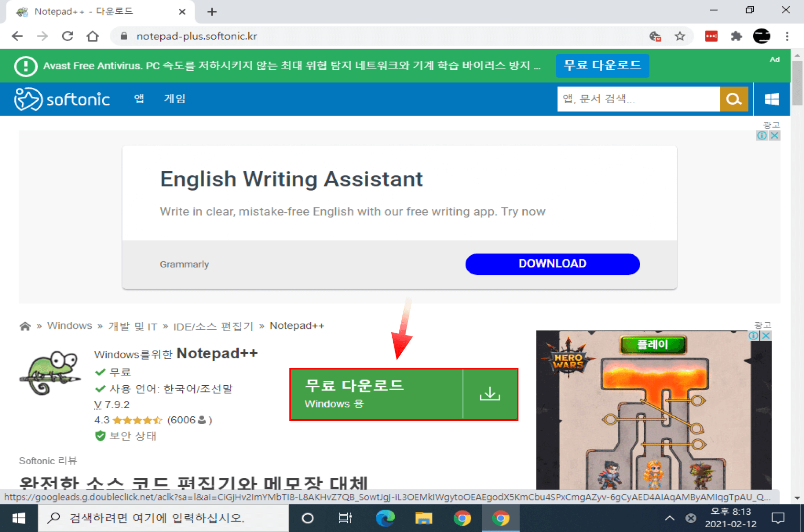This screenshot has height=532, width=804.
Task: Click the Grammarly advertiser name
Action: [x=184, y=264]
